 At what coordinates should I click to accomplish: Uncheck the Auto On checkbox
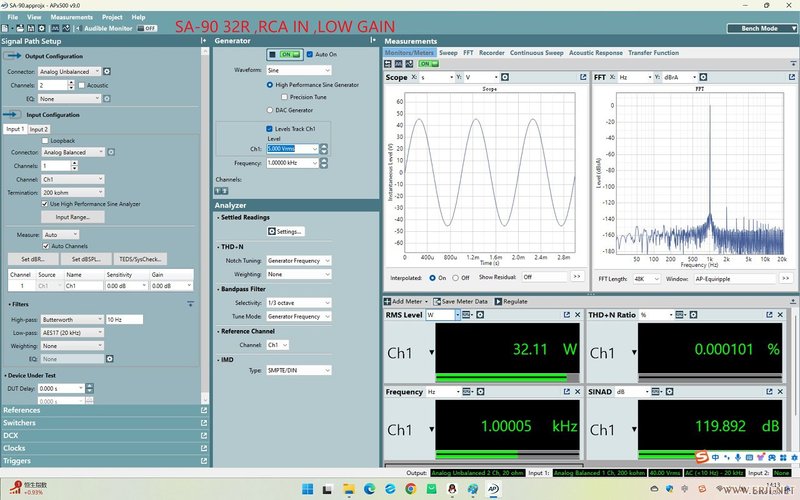point(310,54)
